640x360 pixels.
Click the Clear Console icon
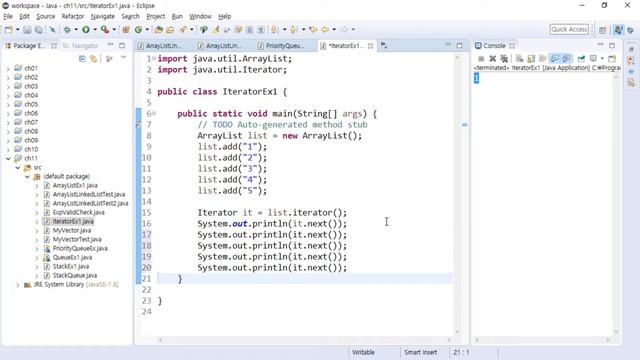(519, 59)
